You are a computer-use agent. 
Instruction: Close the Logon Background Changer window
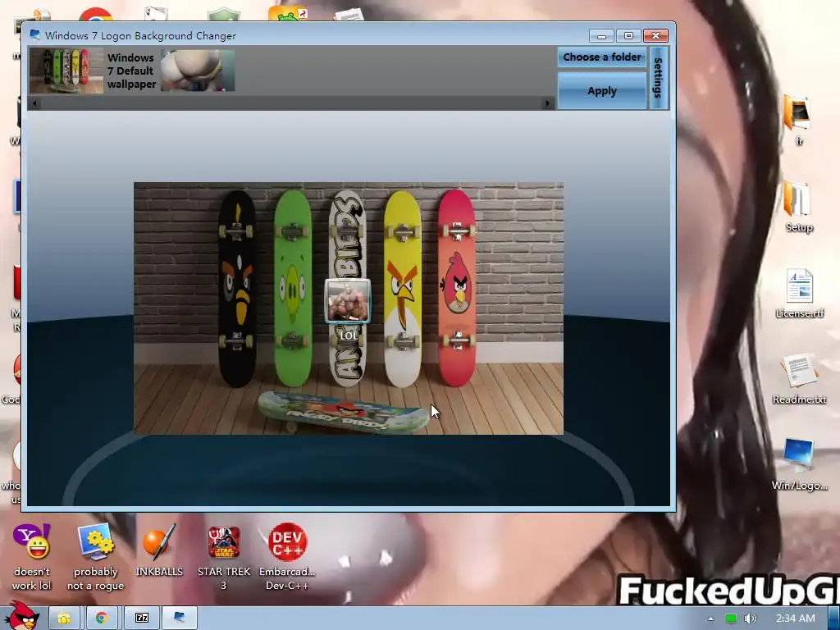point(655,36)
